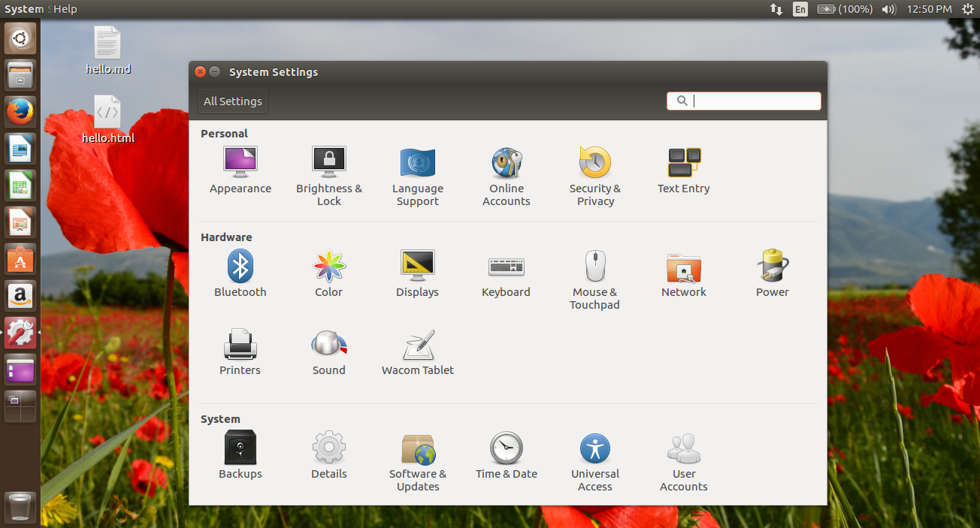This screenshot has height=528, width=980.
Task: Open Displays settings
Action: pyautogui.click(x=418, y=274)
